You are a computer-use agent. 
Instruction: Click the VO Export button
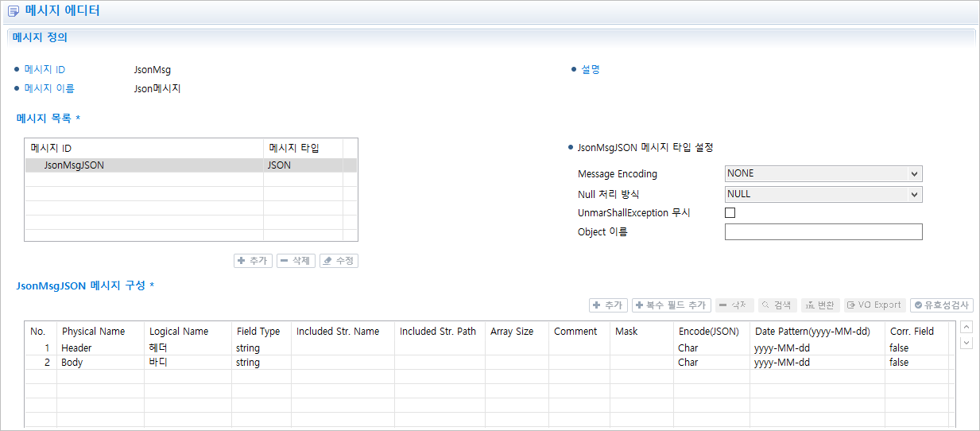coord(874,305)
